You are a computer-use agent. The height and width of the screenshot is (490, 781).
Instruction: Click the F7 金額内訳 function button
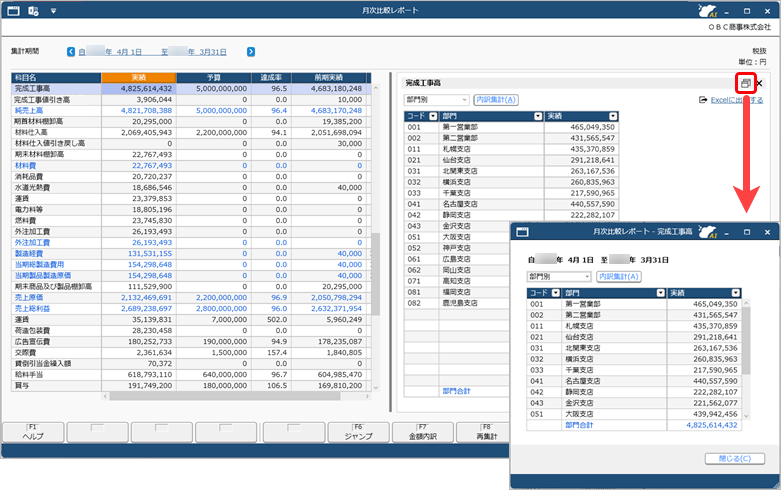pyautogui.click(x=423, y=432)
